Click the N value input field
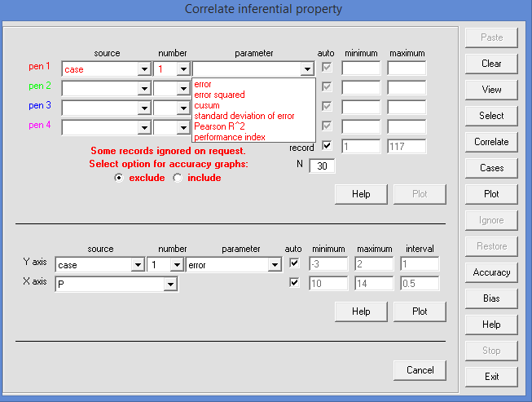This screenshot has width=532, height=402. tap(322, 166)
